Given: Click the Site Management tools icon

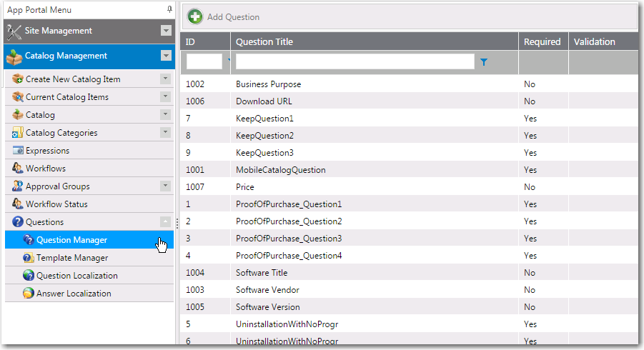Looking at the screenshot, I should point(14,31).
